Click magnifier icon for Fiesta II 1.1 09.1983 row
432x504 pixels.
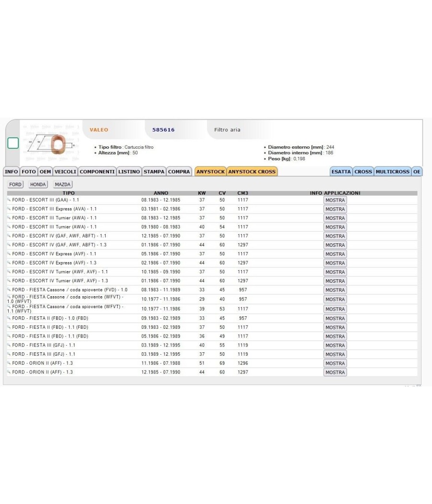(9, 327)
